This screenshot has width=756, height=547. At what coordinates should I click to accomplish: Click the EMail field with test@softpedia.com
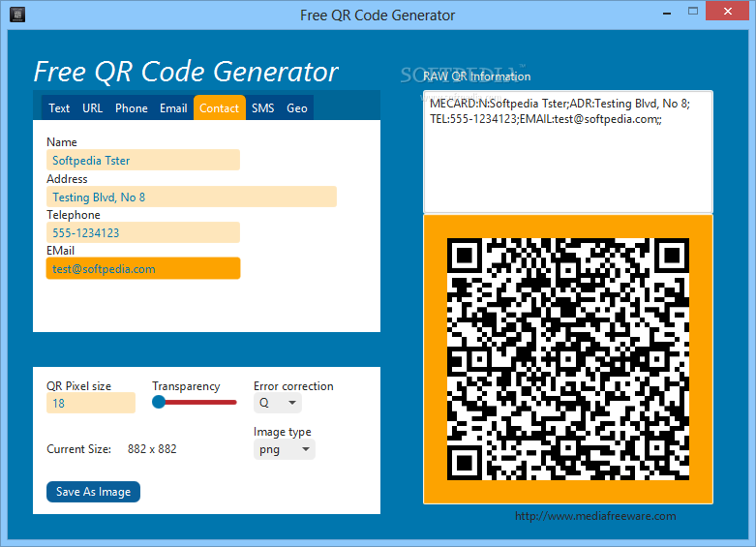coord(143,269)
